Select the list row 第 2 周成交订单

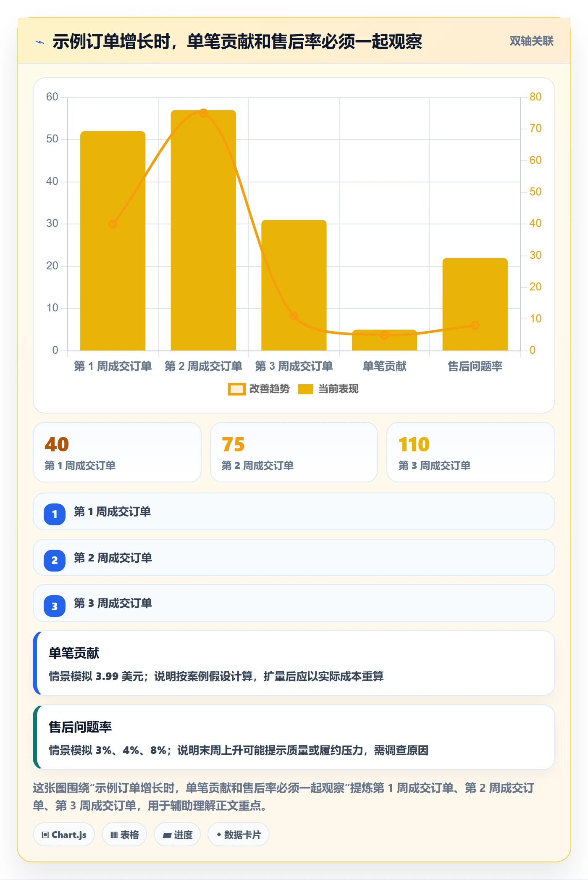(x=294, y=557)
